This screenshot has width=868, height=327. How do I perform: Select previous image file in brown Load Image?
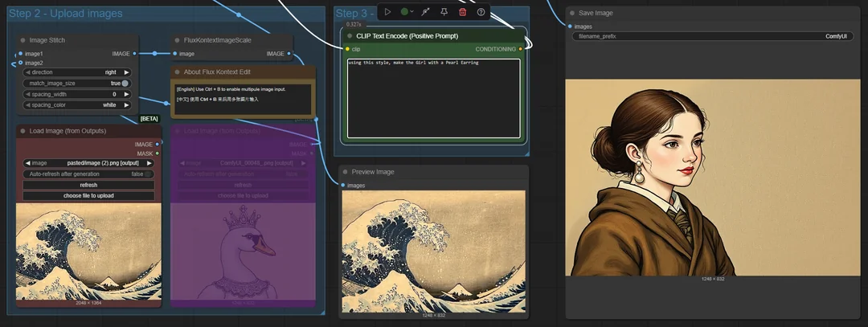point(27,163)
